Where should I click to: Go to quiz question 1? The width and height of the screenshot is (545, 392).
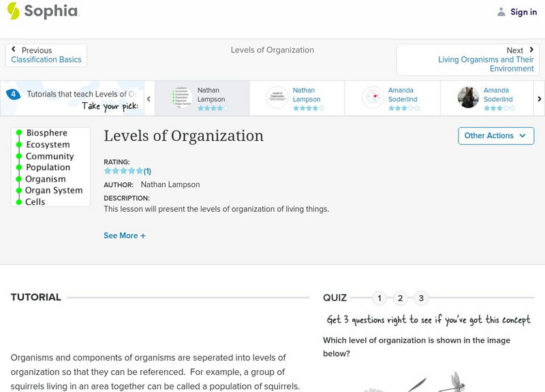click(379, 298)
